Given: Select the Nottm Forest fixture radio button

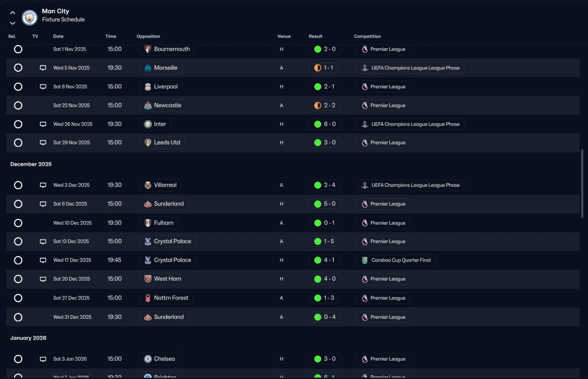Looking at the screenshot, I should [18, 298].
